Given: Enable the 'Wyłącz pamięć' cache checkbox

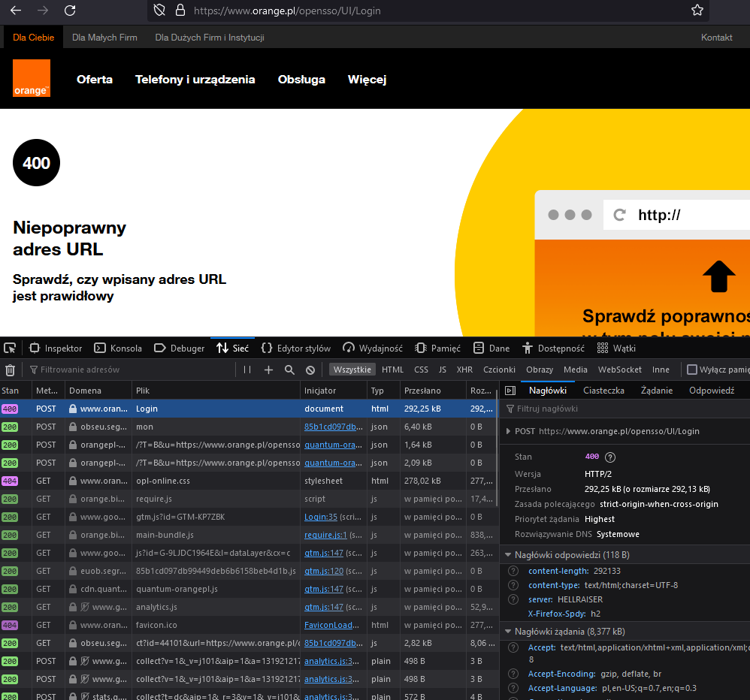Looking at the screenshot, I should [x=692, y=370].
